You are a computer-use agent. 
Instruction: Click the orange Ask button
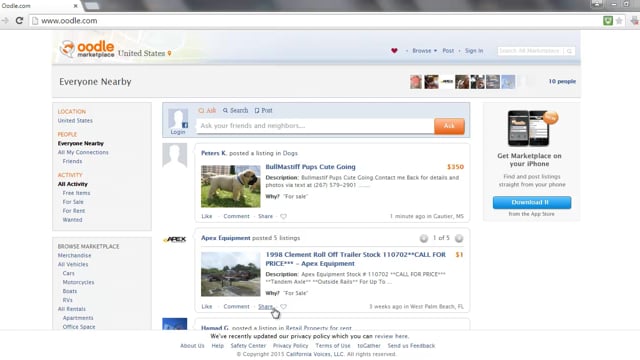pyautogui.click(x=449, y=126)
